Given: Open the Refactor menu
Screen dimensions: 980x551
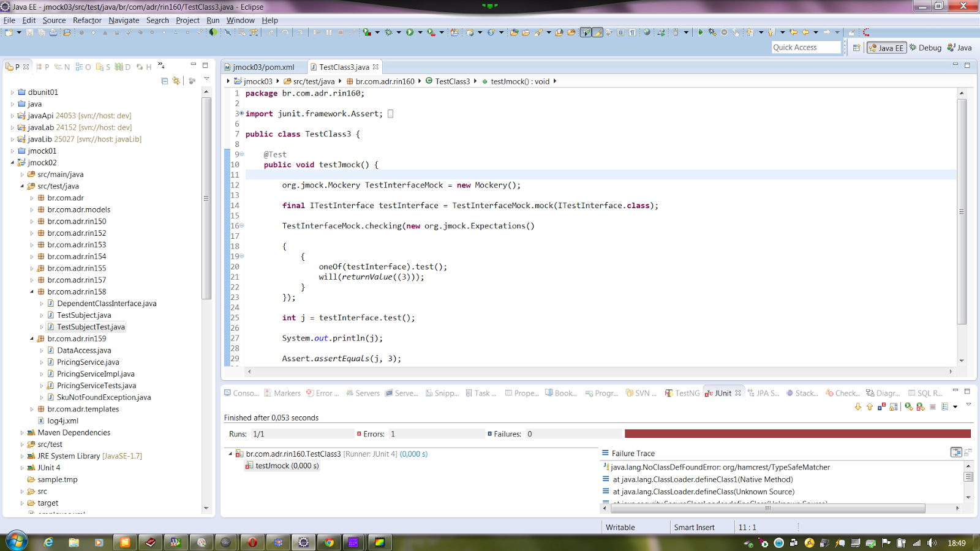Looking at the screenshot, I should tap(86, 20).
